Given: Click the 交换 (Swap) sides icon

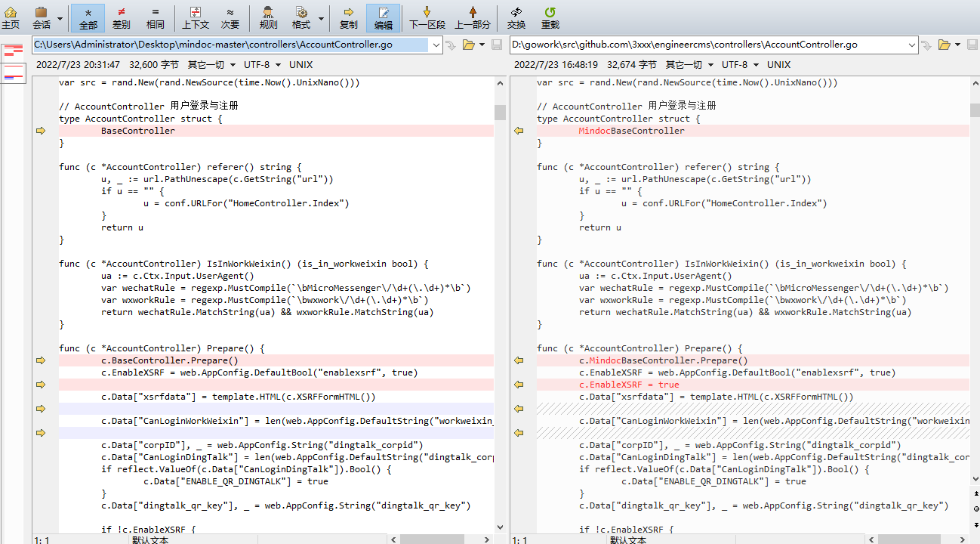Looking at the screenshot, I should click(516, 17).
